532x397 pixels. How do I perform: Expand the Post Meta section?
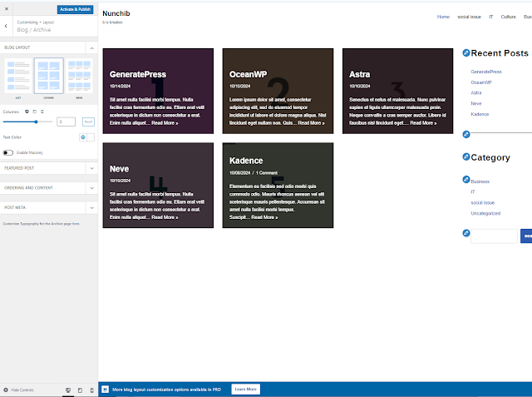pos(49,207)
